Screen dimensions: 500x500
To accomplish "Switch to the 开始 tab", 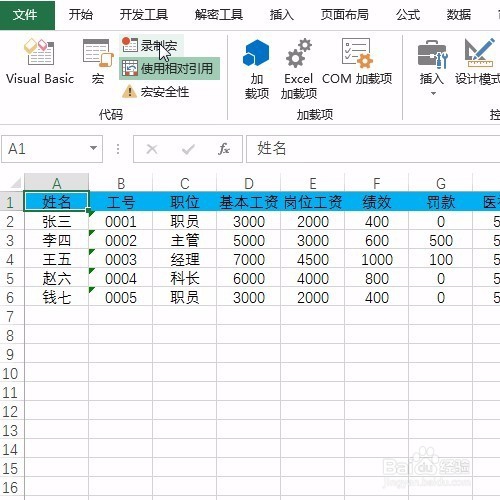I will [81, 15].
